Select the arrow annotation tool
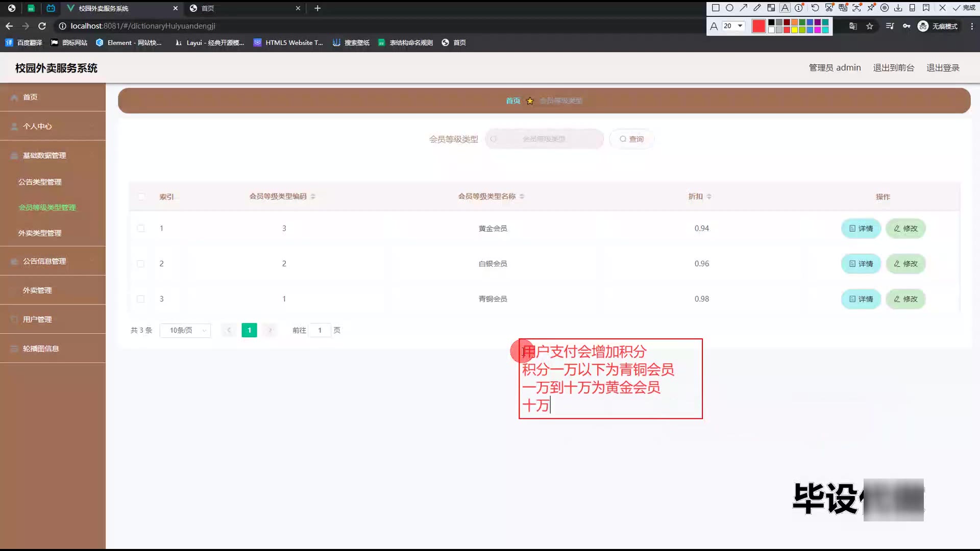This screenshot has width=980, height=551. [744, 8]
